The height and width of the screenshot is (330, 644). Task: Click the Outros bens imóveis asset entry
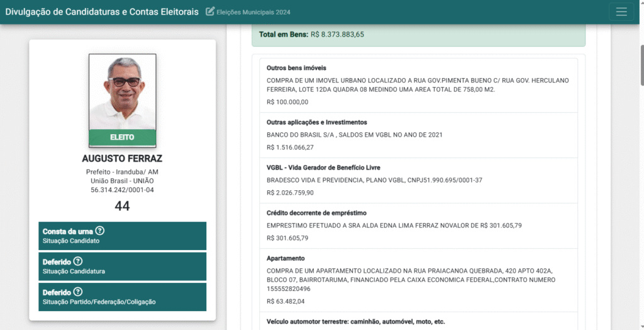[x=418, y=85]
